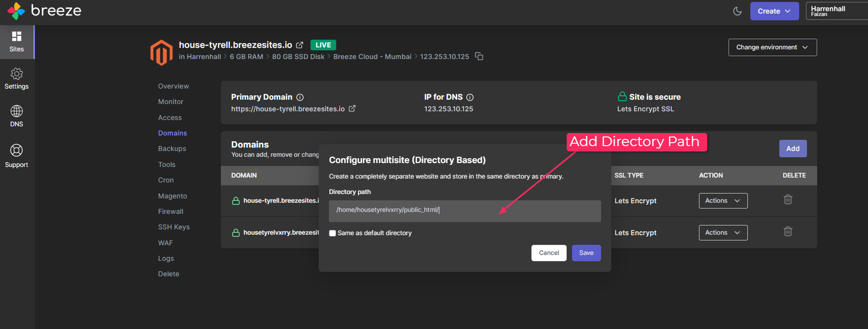This screenshot has width=868, height=329.
Task: Open Support from the sidebar
Action: [x=17, y=156]
